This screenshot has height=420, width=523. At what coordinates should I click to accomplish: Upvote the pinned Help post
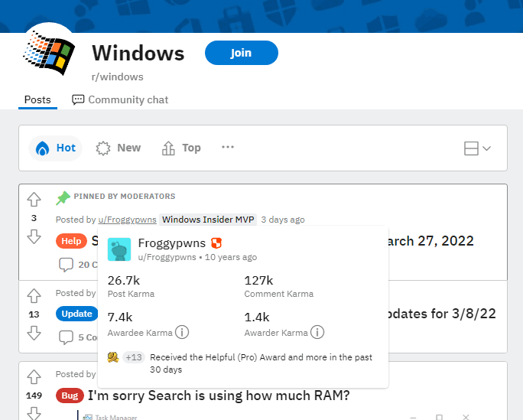(x=34, y=199)
